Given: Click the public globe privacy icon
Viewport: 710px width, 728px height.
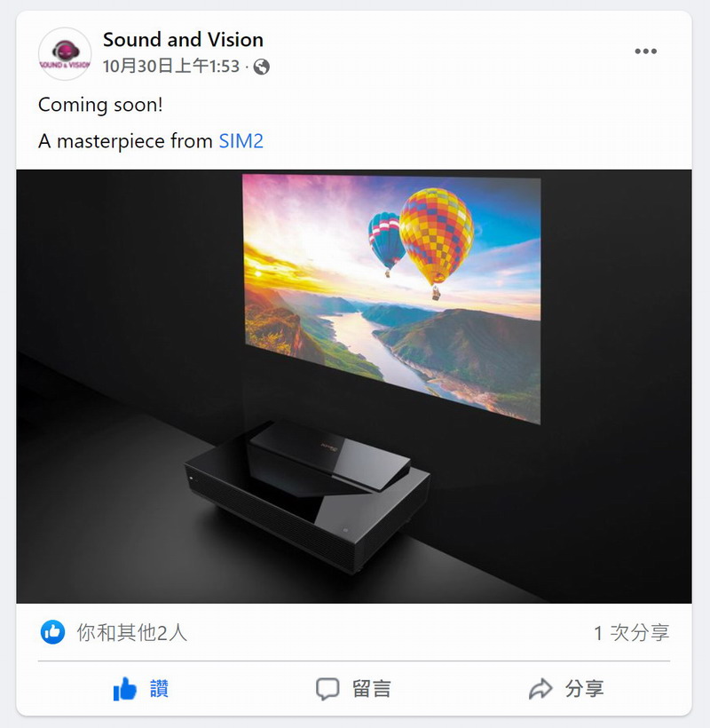Looking at the screenshot, I should click(261, 67).
